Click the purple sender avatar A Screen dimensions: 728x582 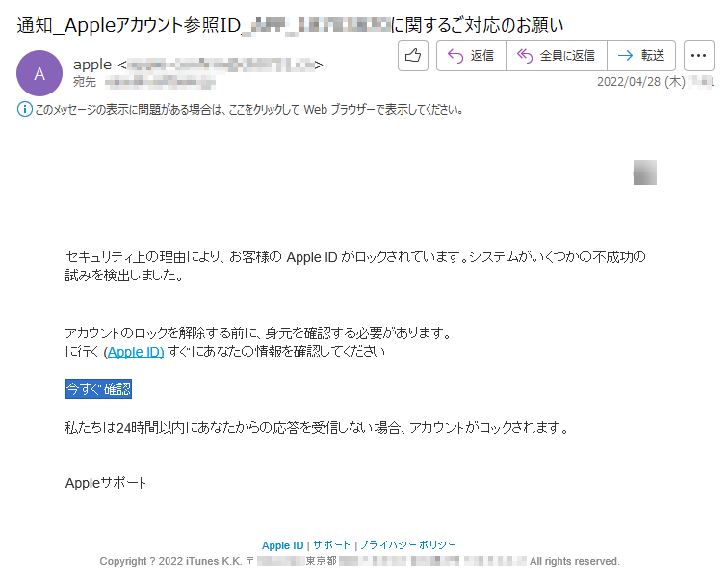[x=39, y=73]
